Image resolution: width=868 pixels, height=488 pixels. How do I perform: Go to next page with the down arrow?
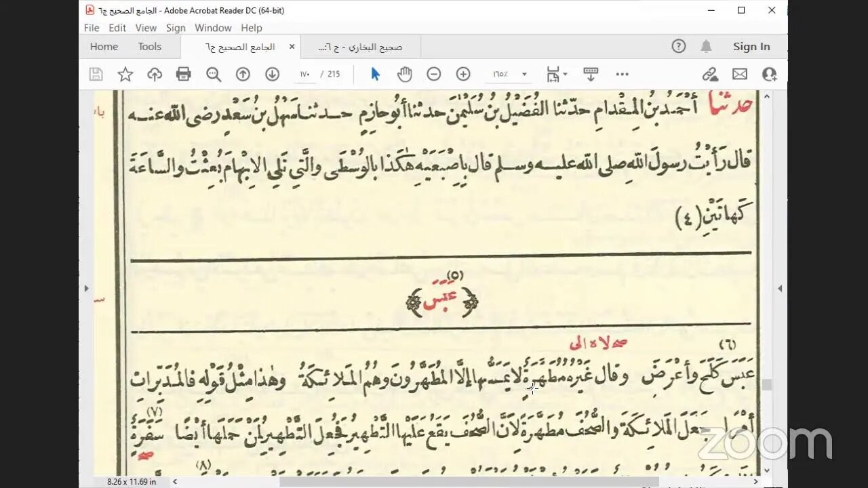(272, 75)
